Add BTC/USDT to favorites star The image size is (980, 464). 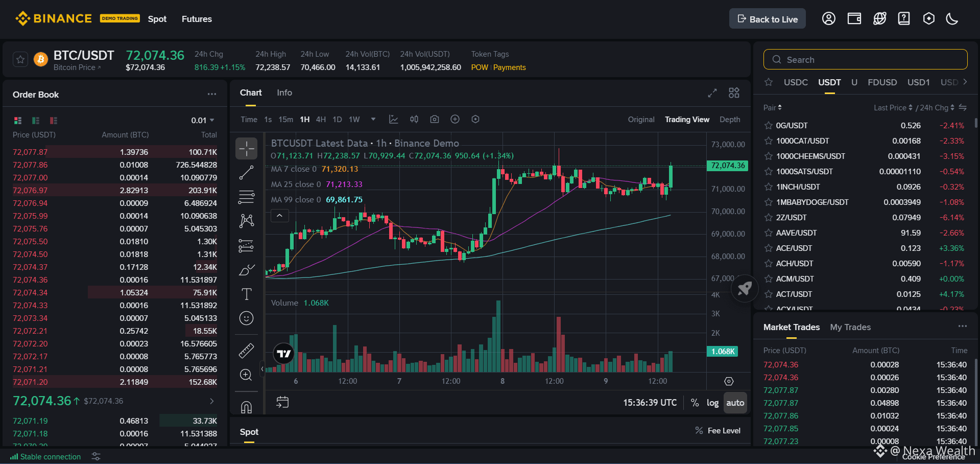(20, 60)
